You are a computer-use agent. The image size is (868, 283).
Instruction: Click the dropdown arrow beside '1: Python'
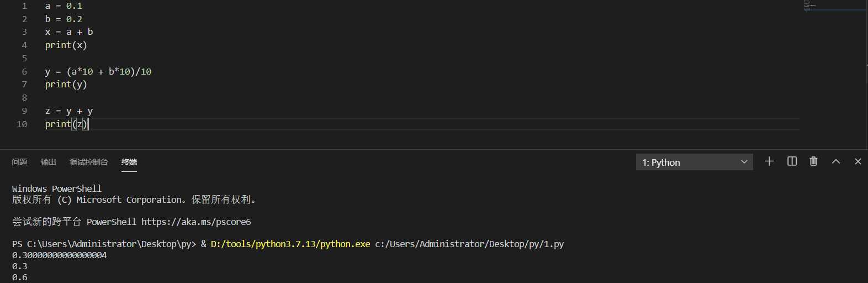pyautogui.click(x=744, y=162)
